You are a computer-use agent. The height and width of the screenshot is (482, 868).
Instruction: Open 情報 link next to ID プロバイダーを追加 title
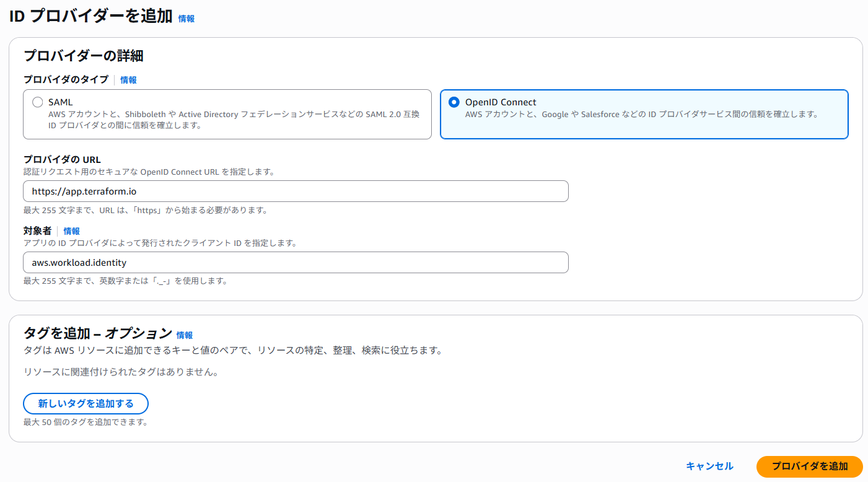coord(186,19)
